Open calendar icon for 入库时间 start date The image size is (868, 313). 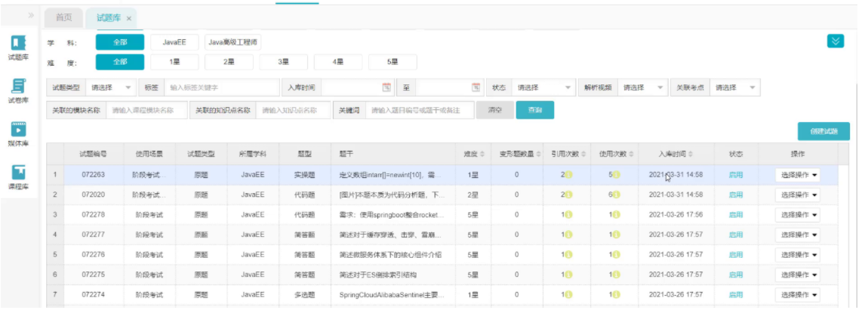pyautogui.click(x=386, y=87)
